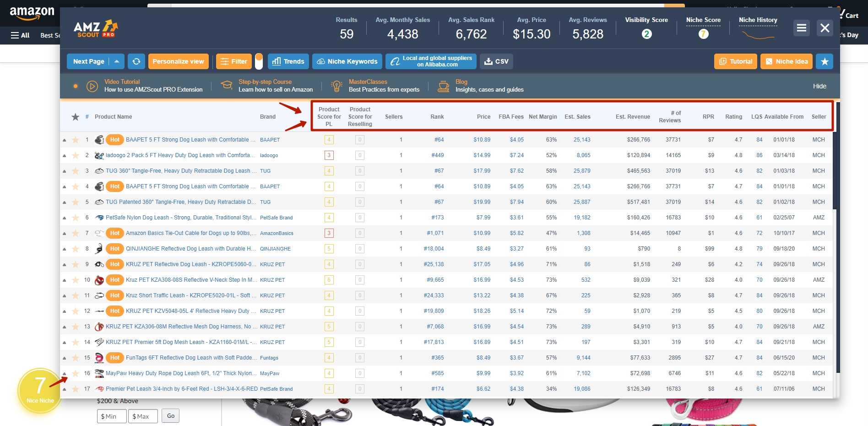The width and height of the screenshot is (868, 426).
Task: Click PL score 6 badge for row 10
Action: [x=329, y=280]
